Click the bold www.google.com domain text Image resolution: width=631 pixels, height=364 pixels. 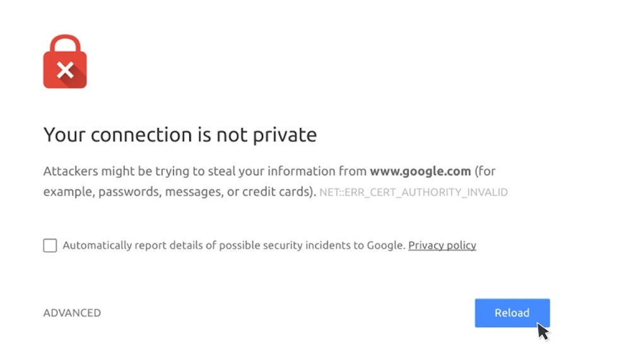point(420,171)
